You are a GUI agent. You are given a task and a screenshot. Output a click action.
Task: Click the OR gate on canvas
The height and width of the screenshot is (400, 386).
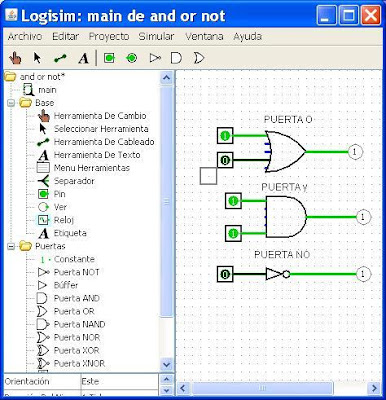tap(285, 152)
